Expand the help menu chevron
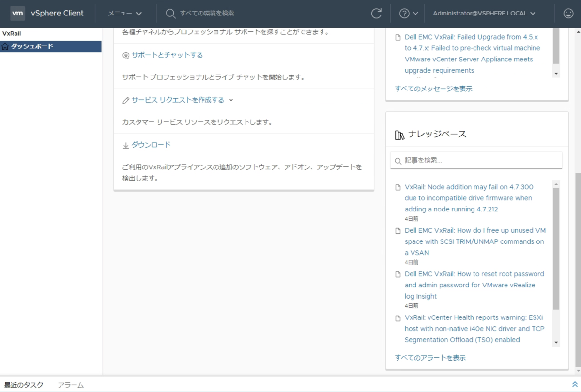Image resolution: width=581 pixels, height=392 pixels. 415,14
